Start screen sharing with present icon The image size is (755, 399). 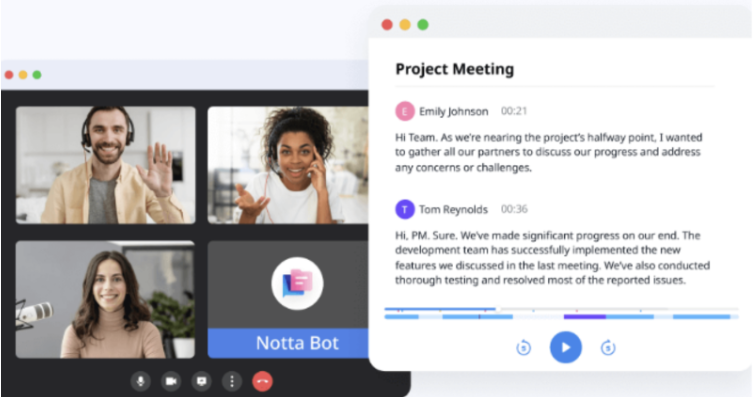pyautogui.click(x=201, y=382)
